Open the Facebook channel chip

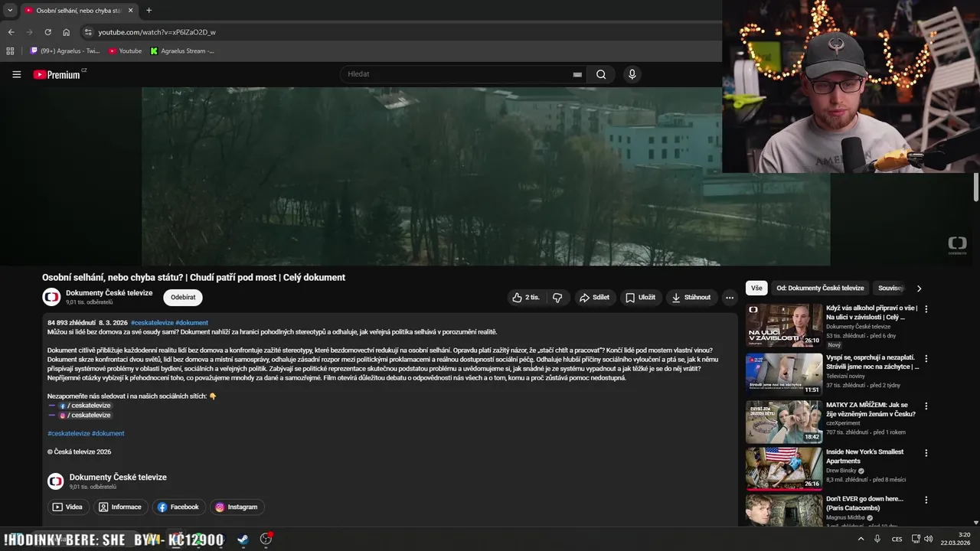(178, 507)
